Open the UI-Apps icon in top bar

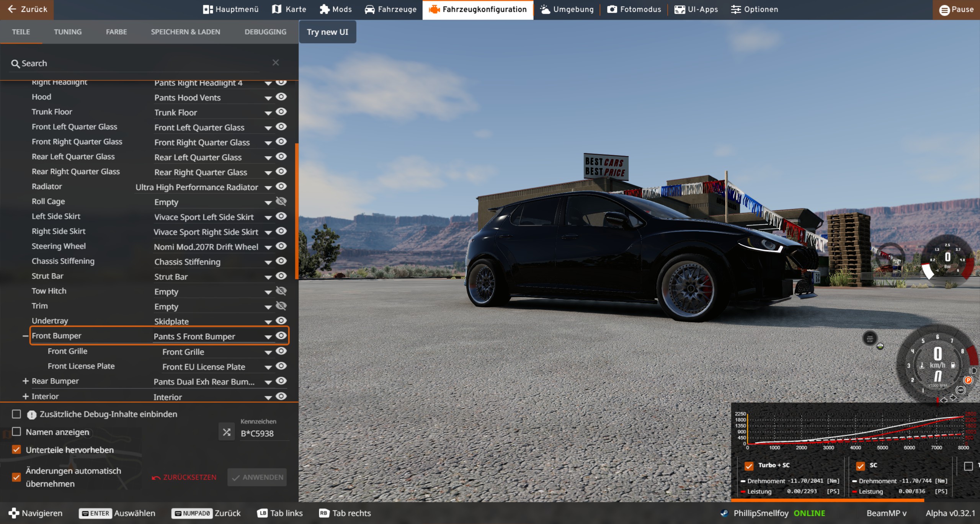click(x=679, y=9)
